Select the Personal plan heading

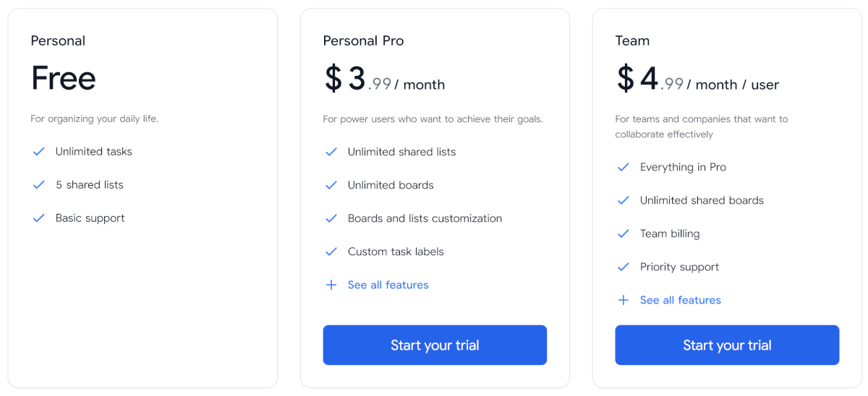point(58,40)
